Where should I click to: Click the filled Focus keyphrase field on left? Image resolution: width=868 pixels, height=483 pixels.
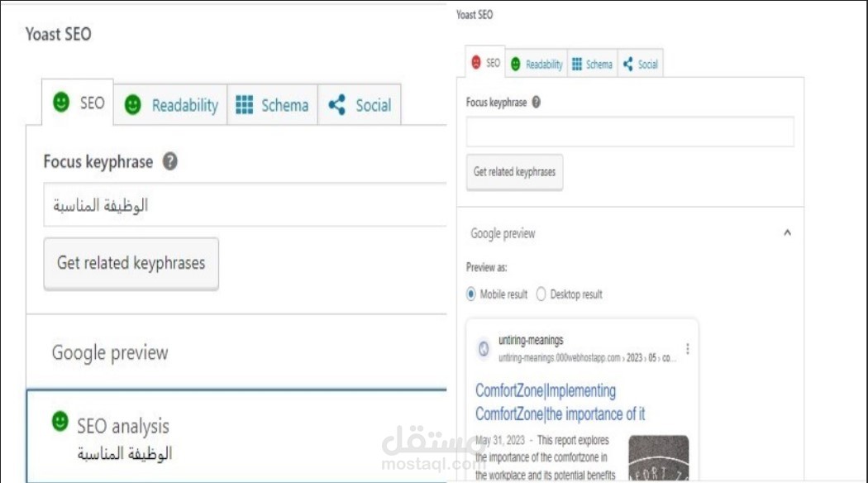pos(245,204)
